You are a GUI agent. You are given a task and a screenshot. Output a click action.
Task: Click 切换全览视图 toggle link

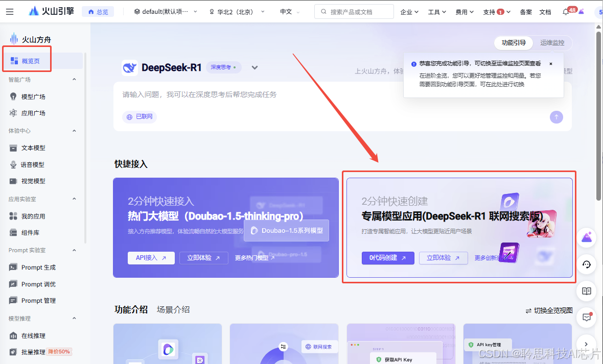(x=549, y=310)
